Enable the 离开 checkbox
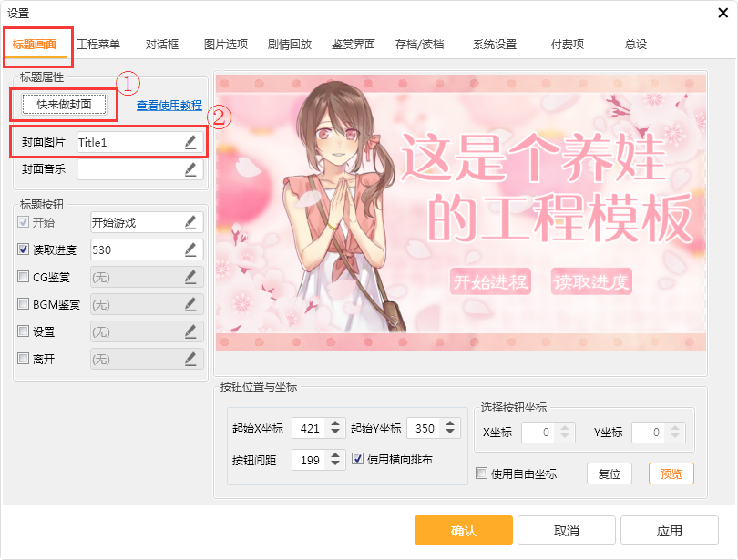This screenshot has height=560, width=738. [23, 358]
